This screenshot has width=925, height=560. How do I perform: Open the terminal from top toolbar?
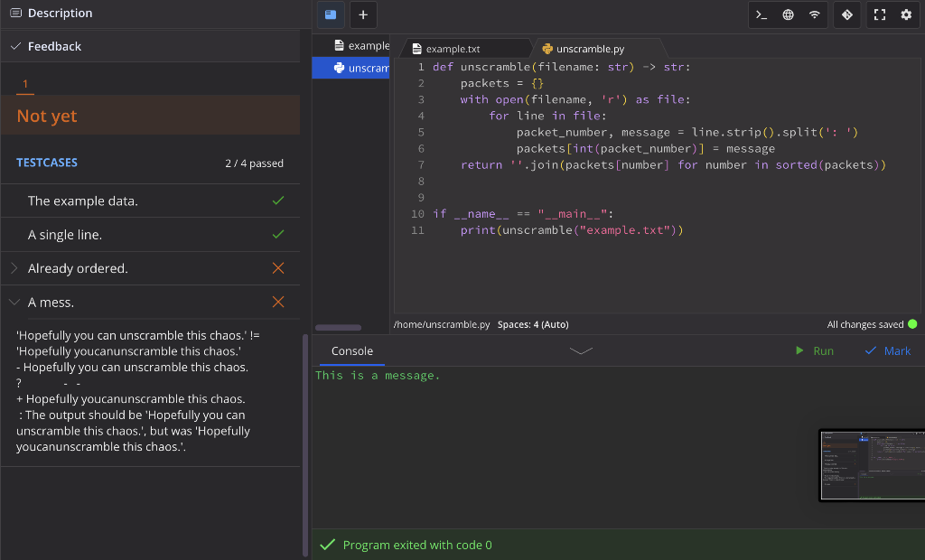[x=762, y=14]
